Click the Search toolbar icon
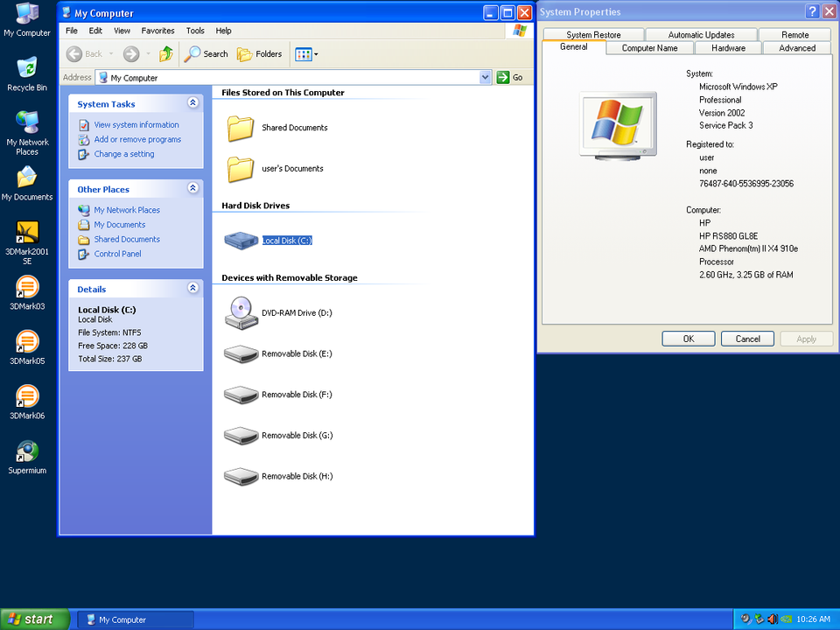The image size is (840, 630). [206, 53]
